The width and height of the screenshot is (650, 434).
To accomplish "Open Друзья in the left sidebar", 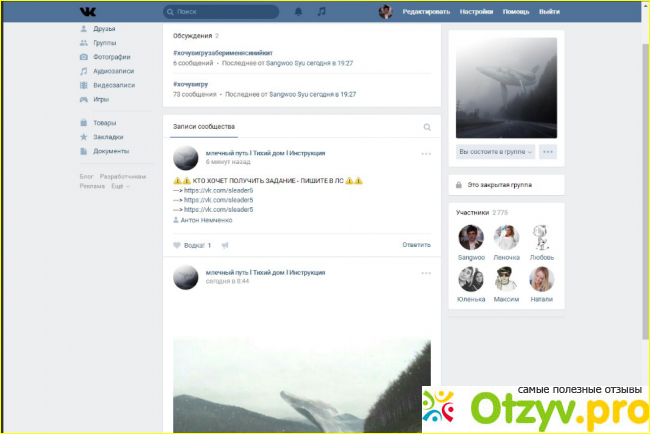I will pyautogui.click(x=104, y=30).
